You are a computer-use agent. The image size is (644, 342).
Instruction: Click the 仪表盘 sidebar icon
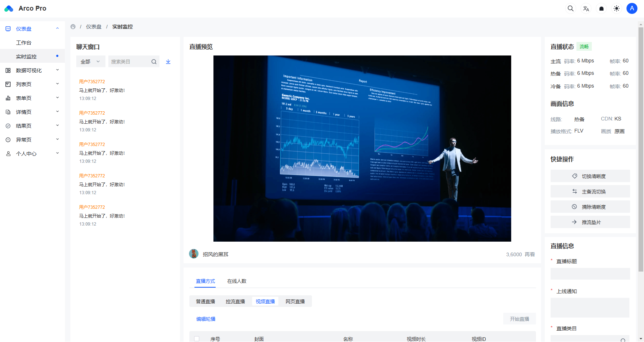[x=8, y=29]
